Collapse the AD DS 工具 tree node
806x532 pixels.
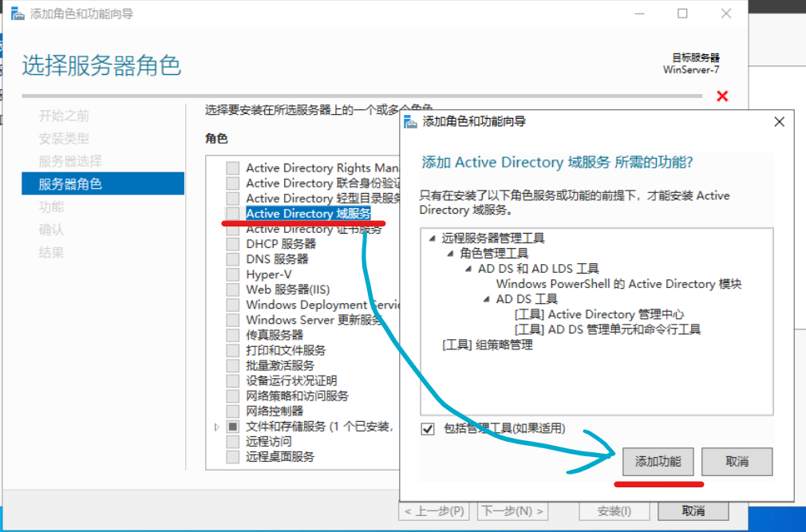(x=486, y=299)
